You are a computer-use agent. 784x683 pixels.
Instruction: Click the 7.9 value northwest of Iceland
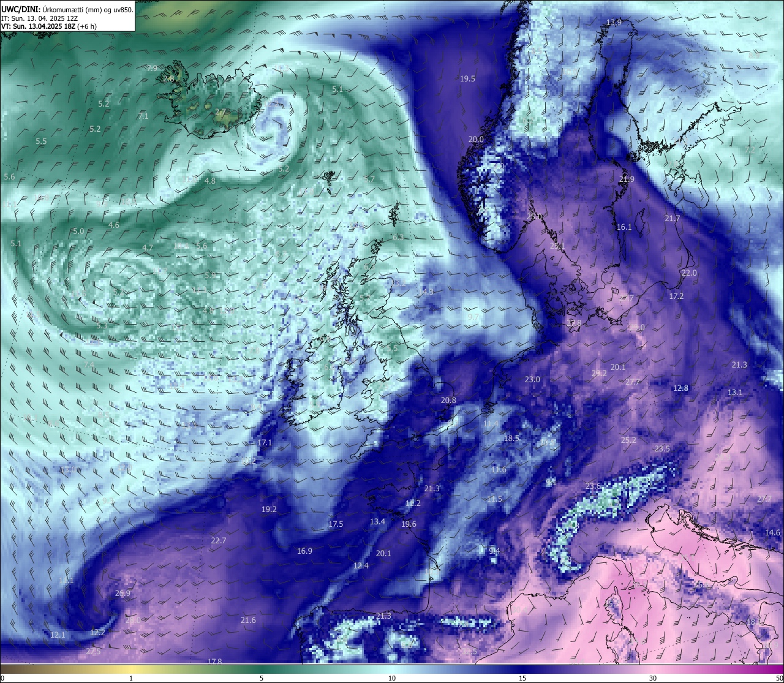coord(152,68)
